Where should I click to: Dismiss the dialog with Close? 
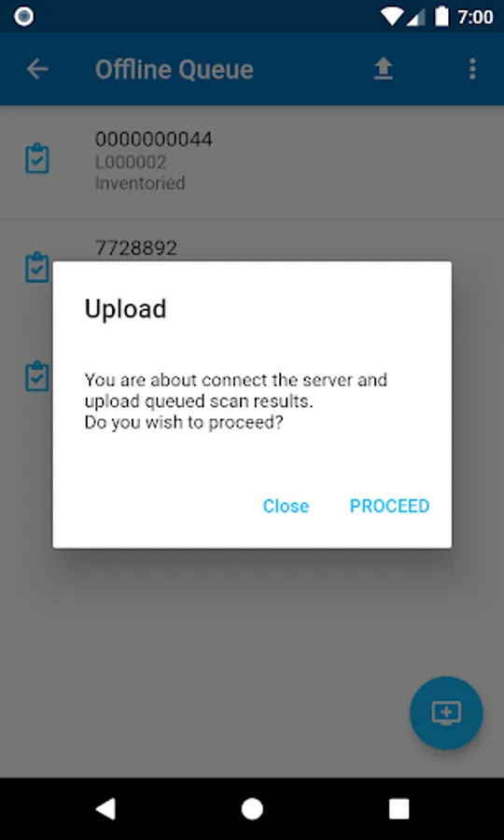[286, 506]
